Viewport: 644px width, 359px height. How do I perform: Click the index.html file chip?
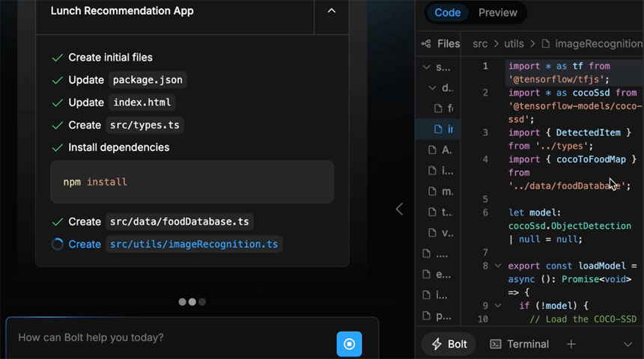point(142,102)
